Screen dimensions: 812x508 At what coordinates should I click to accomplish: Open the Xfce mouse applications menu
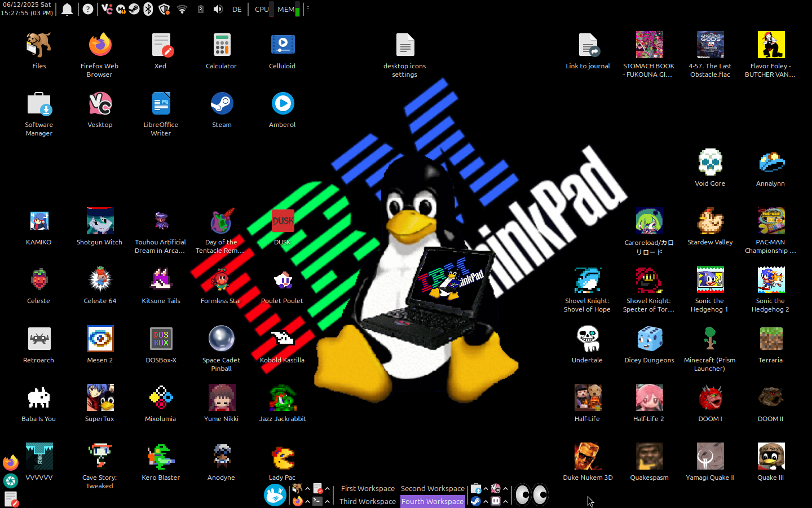[275, 495]
